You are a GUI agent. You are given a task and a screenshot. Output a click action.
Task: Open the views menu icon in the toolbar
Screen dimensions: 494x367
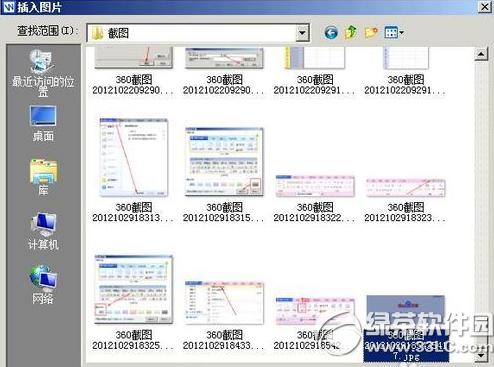[x=394, y=32]
